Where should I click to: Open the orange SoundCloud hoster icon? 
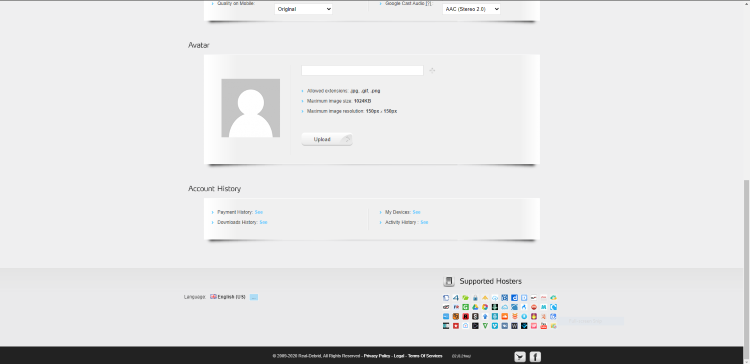coord(505,316)
